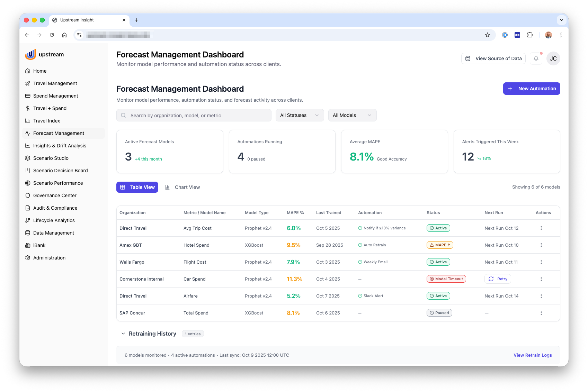This screenshot has height=392, width=588.
Task: Open actions menu for SAP Concur row
Action: [x=541, y=313]
